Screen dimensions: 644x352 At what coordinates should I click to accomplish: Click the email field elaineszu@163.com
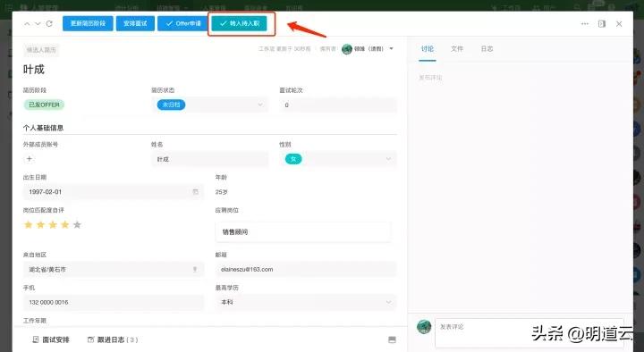[x=306, y=270]
